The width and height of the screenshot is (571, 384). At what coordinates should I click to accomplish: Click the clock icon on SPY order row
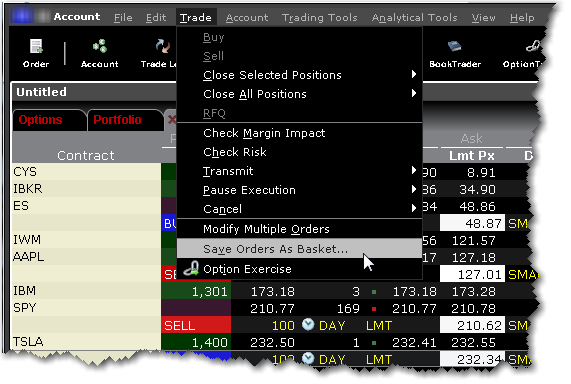tap(308, 324)
